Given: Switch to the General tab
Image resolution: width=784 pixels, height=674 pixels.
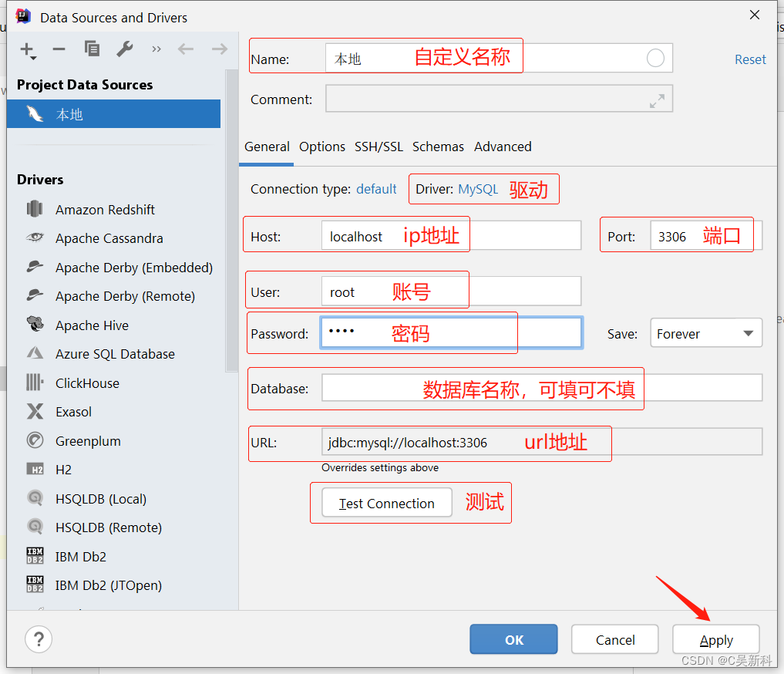Looking at the screenshot, I should pyautogui.click(x=267, y=147).
